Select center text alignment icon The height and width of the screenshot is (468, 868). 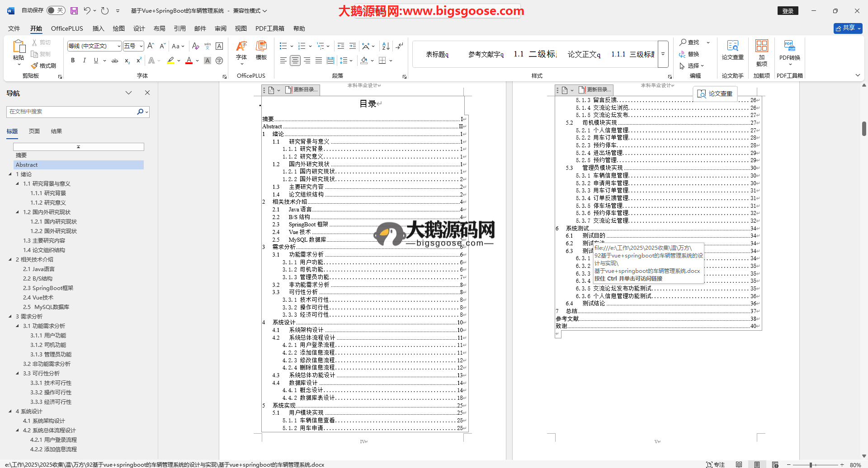click(295, 61)
